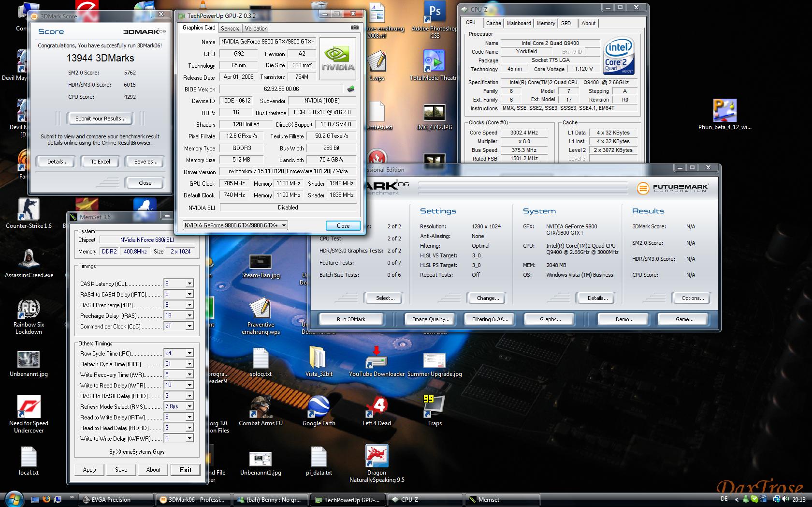Screen dimensions: 812x507
Task: Open SPD tab in CPU-Z
Action: point(566,23)
